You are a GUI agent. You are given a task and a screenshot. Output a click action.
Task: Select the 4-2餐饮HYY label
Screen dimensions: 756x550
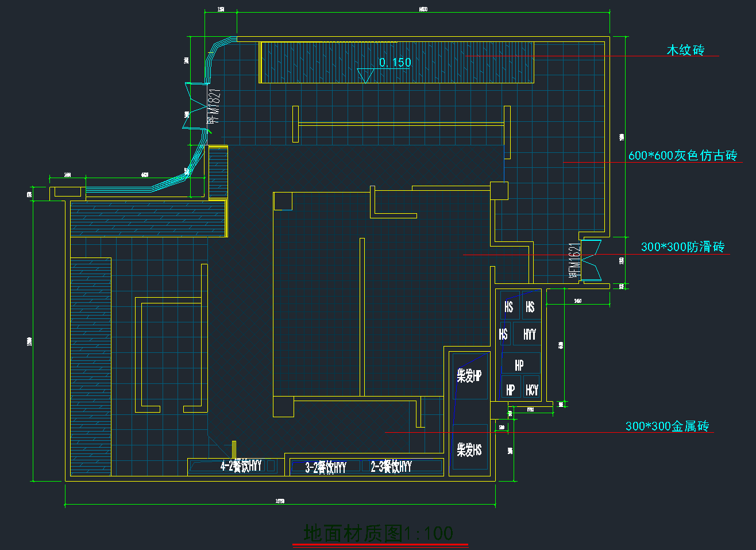(241, 466)
